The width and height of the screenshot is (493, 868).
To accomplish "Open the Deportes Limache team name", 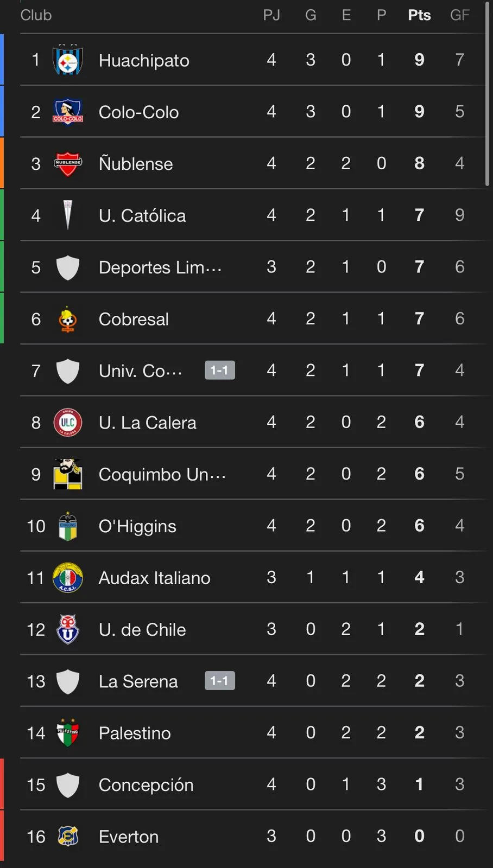I will coord(160,267).
